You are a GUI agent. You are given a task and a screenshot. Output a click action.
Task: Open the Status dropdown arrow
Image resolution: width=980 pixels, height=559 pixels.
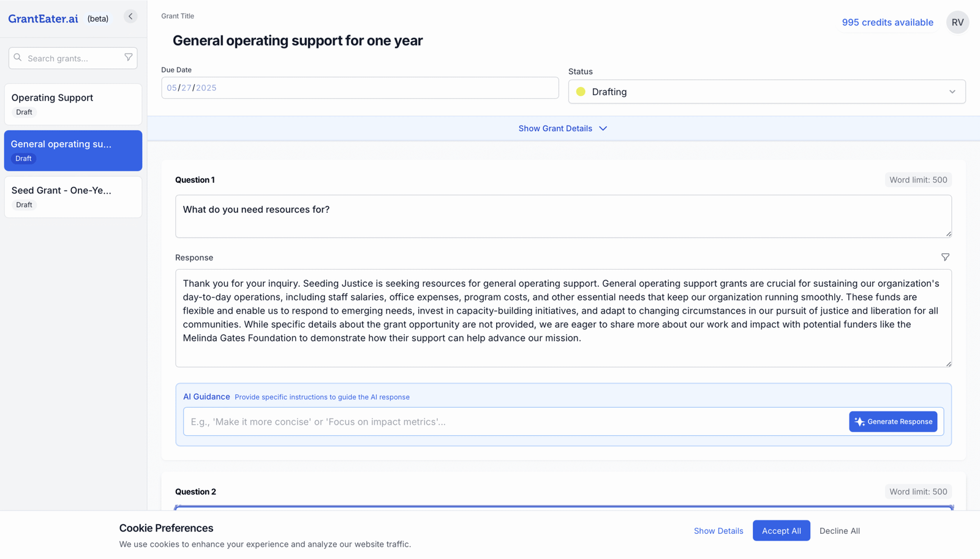coord(952,92)
